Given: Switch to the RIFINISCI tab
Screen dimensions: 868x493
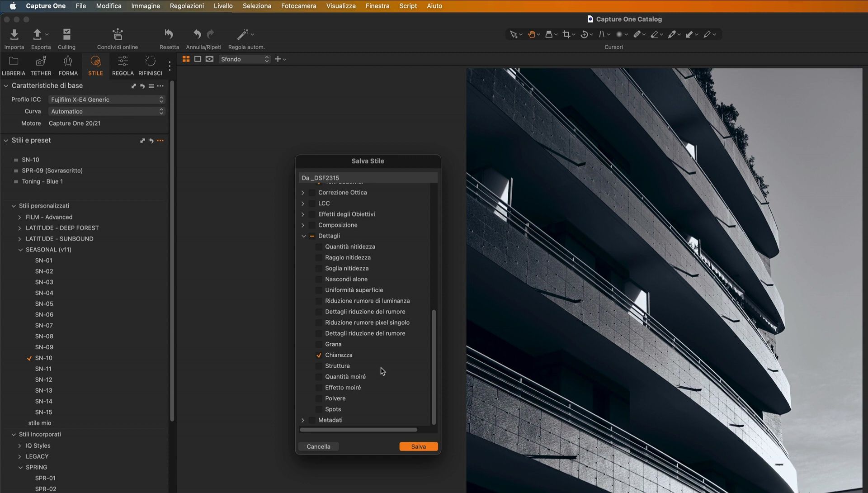Looking at the screenshot, I should click(x=150, y=66).
